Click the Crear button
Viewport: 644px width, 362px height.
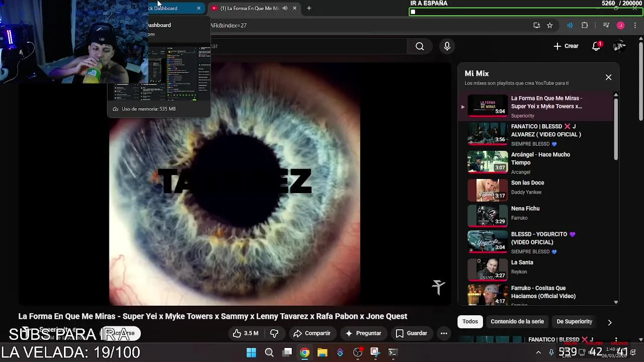coord(566,46)
